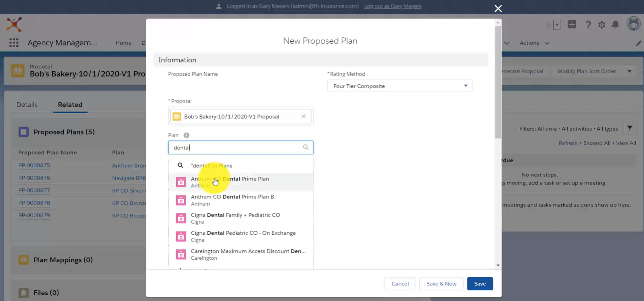Remove Bob's Bakery proposal from Proposal field
The width and height of the screenshot is (644, 301).
click(x=303, y=116)
